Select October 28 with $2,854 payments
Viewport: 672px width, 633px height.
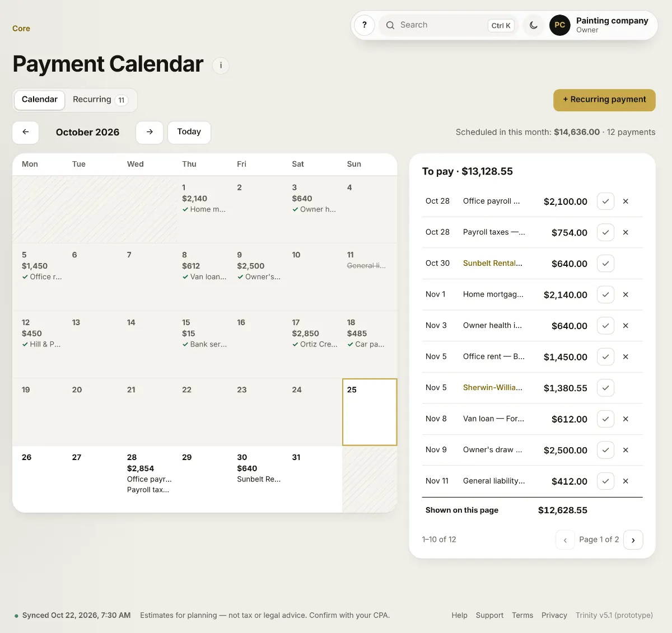tap(150, 479)
